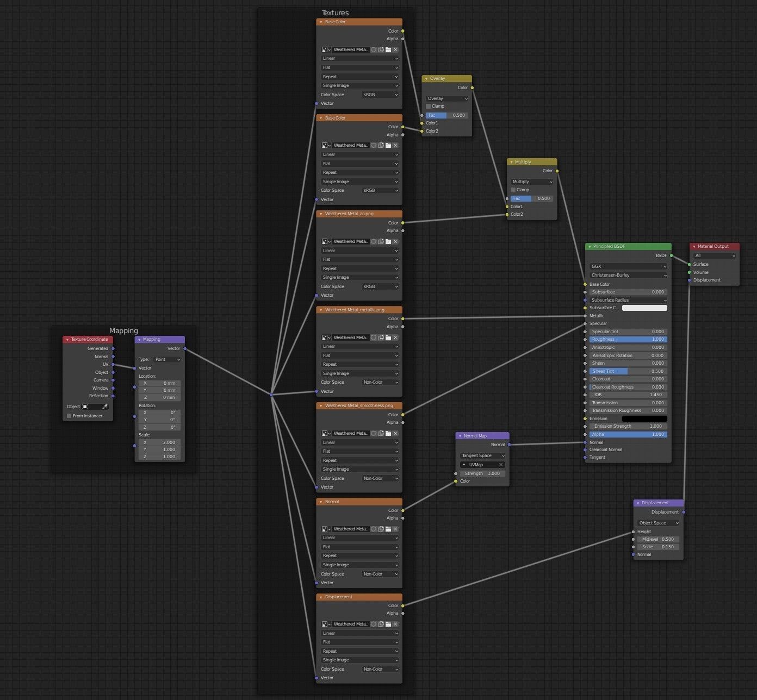Open Overlay blend type dropdown
Screen dimensions: 757x700
447,98
